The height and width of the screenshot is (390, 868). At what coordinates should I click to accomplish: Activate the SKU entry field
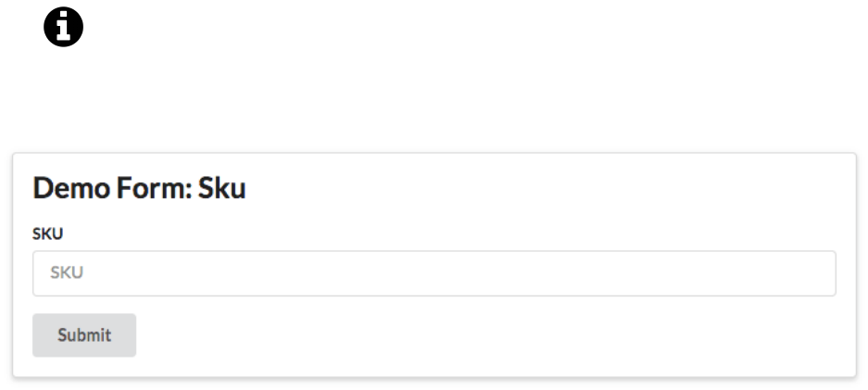pyautogui.click(x=434, y=273)
